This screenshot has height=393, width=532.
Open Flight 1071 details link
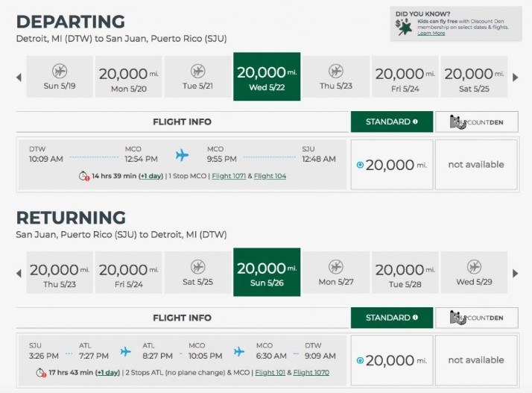pos(229,177)
